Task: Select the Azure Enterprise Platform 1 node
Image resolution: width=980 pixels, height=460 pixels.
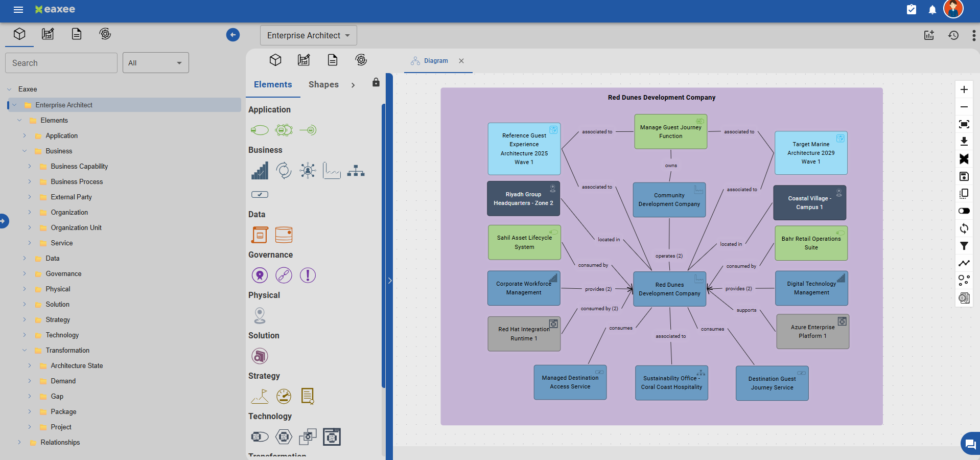Action: pyautogui.click(x=812, y=332)
